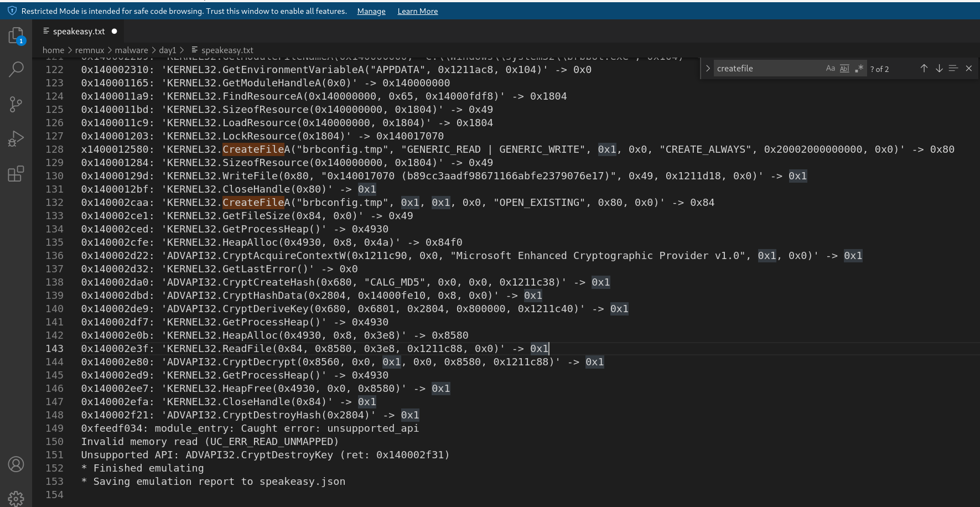Toggle Find in Selection option

(x=953, y=69)
